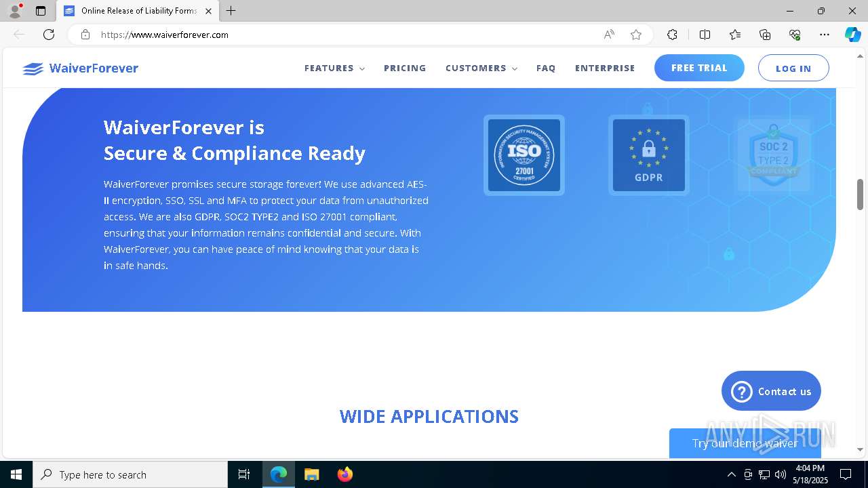Launch Firefox from the taskbar

coord(344,474)
